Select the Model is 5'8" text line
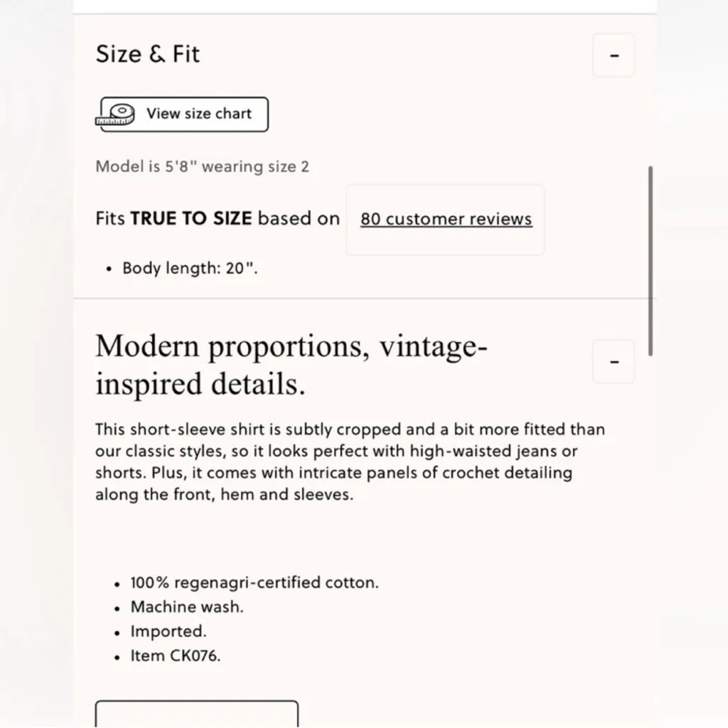Viewport: 728px width, 728px height. [x=203, y=167]
